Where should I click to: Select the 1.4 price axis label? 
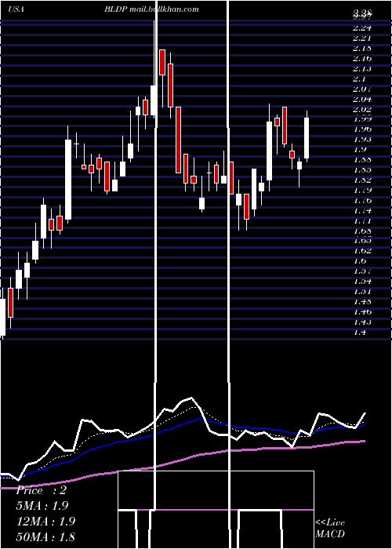(x=360, y=332)
